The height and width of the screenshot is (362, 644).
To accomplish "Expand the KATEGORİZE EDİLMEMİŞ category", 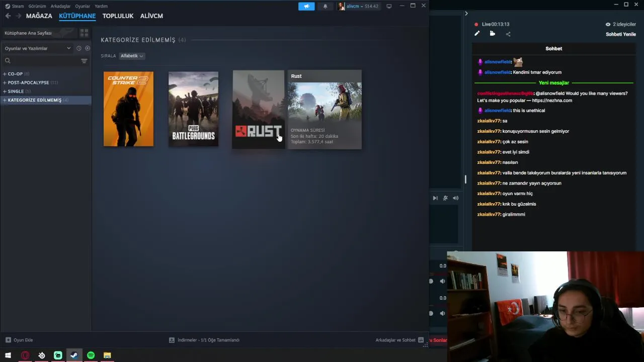I will point(45,100).
